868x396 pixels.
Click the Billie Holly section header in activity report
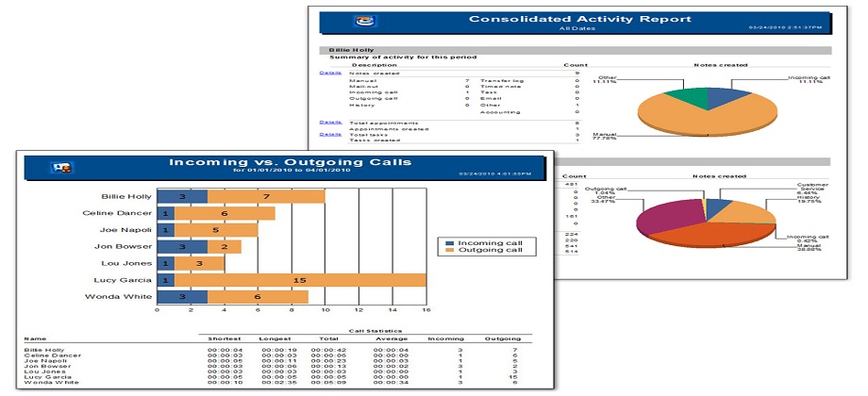point(576,50)
